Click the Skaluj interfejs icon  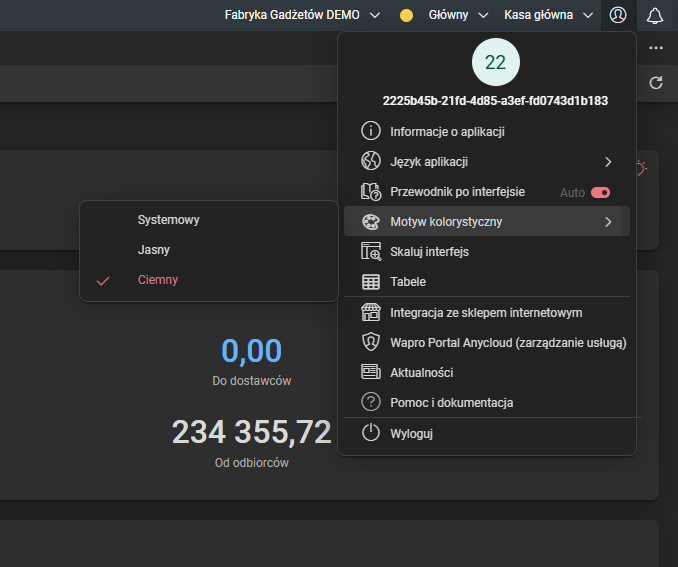pyautogui.click(x=371, y=252)
